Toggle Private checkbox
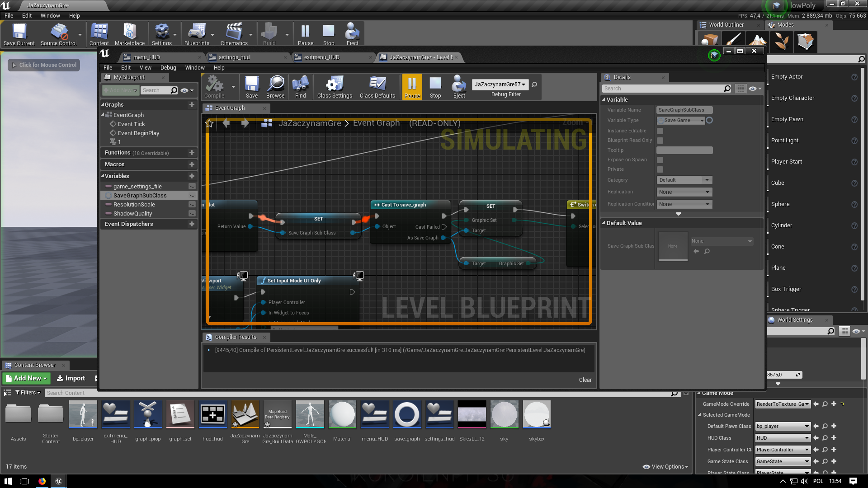868x488 pixels. (660, 169)
